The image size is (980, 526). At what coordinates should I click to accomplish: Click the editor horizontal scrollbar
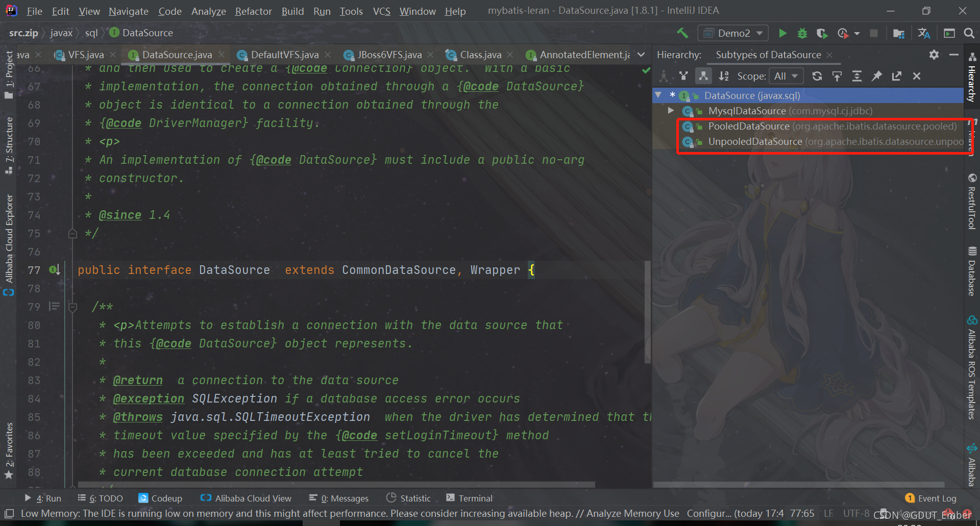pos(336,484)
